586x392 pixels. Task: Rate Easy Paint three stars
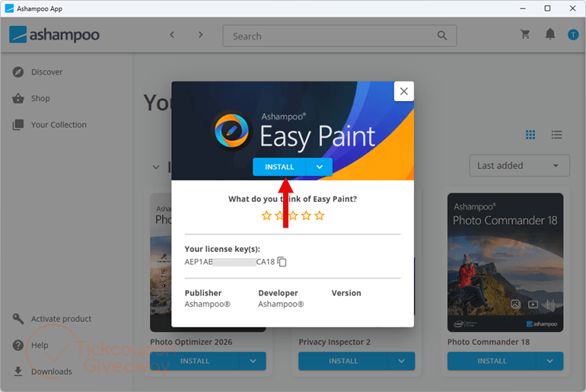coord(293,215)
